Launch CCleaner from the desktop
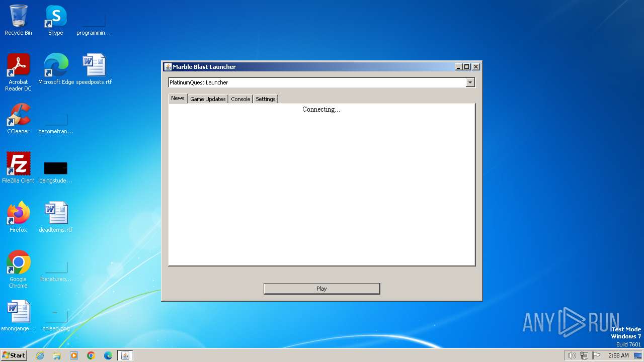The width and height of the screenshot is (644, 362). click(18, 119)
